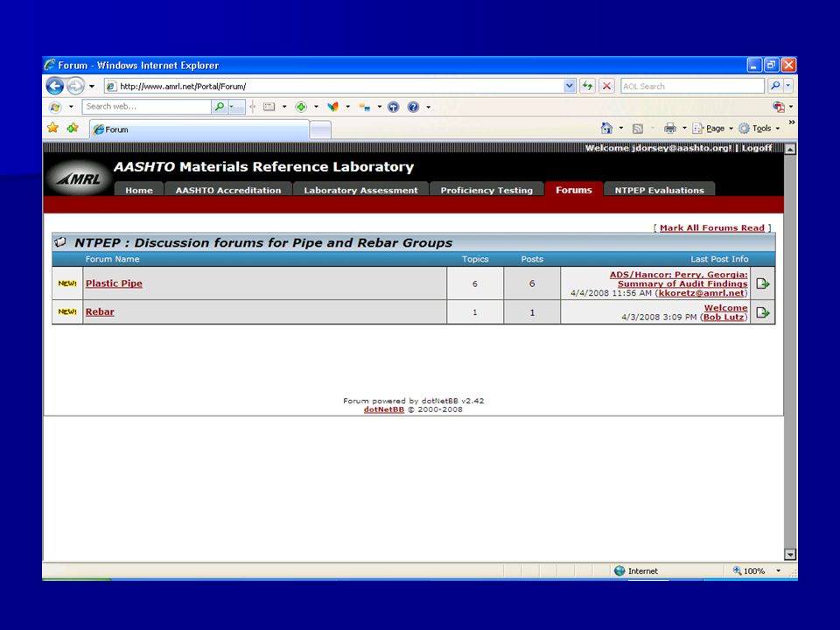Click the green plus toolbar icon
The image size is (840, 630).
pyautogui.click(x=301, y=107)
